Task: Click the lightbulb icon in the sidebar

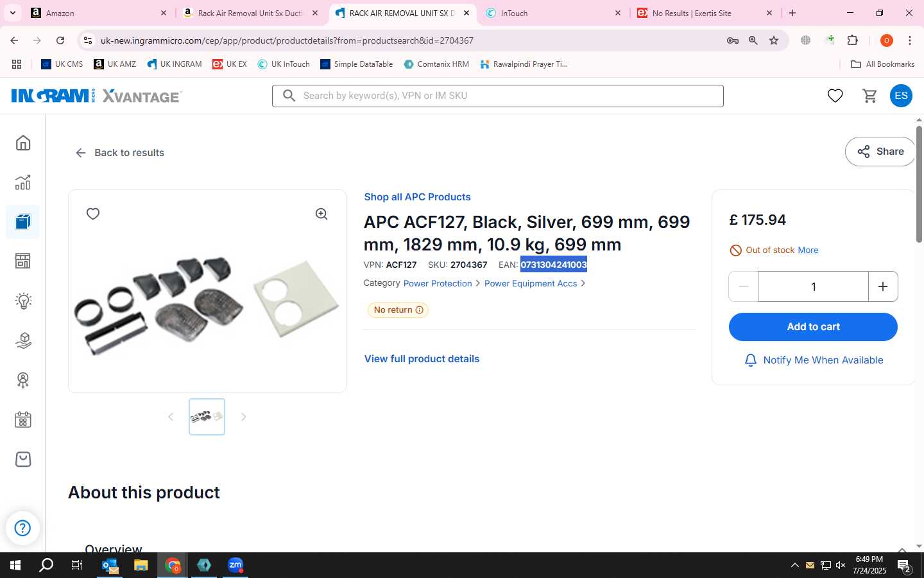Action: point(23,301)
